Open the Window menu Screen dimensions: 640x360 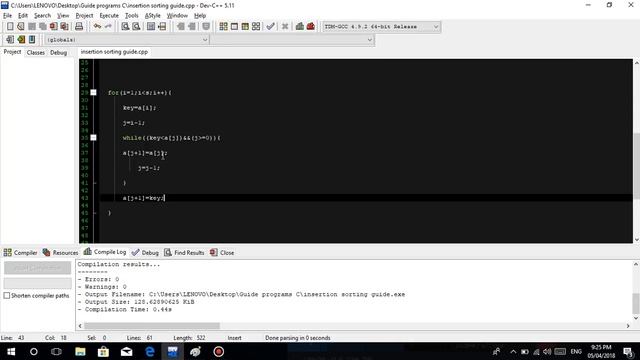(177, 16)
